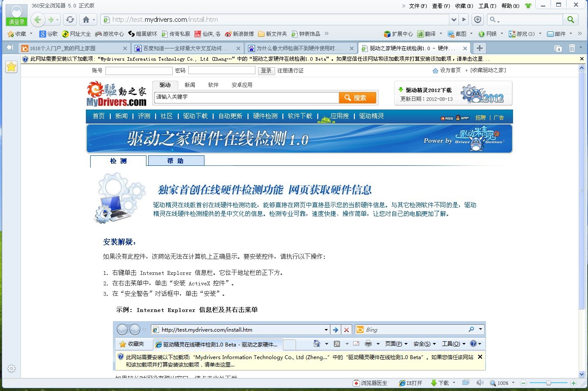Open 硬件检测 in the site navigation
This screenshot has height=391, width=588.
265,116
